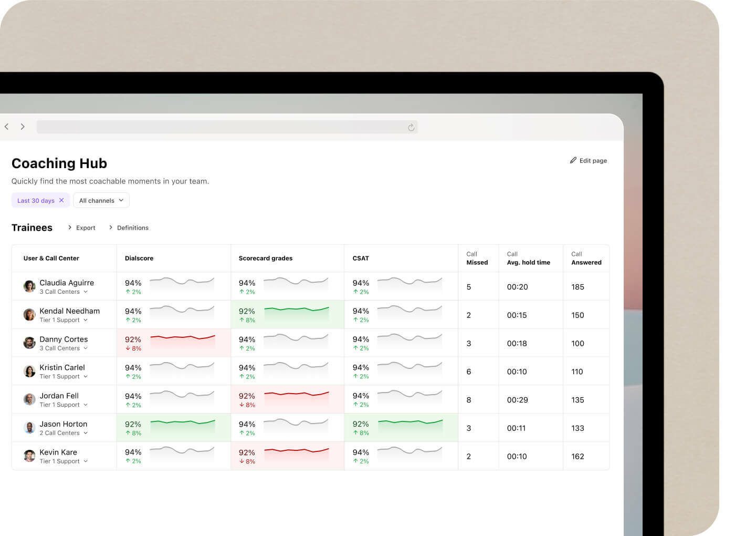Click the Edit page button

[588, 160]
